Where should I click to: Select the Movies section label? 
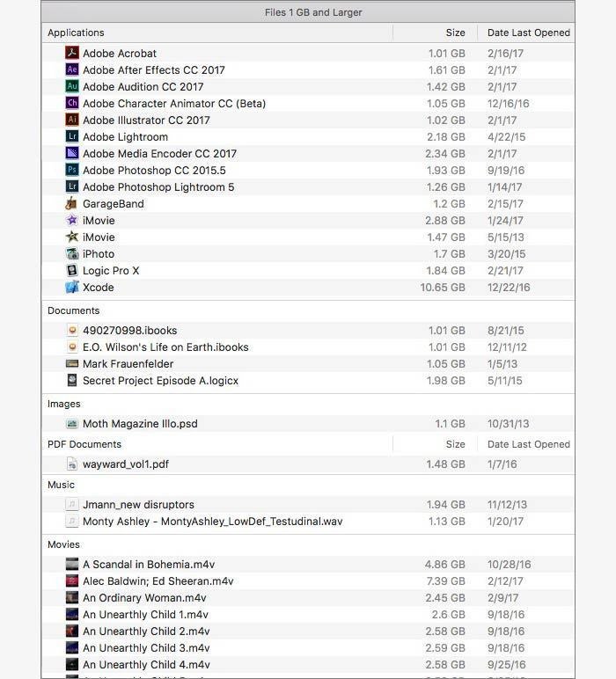63,544
